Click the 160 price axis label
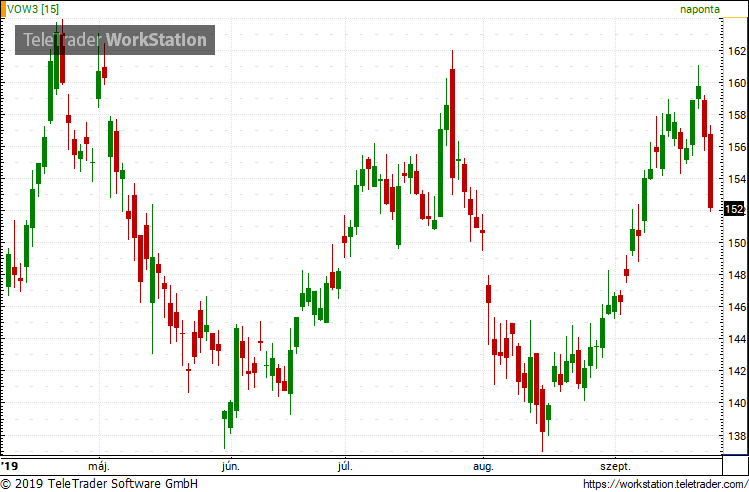The height and width of the screenshot is (492, 749). coord(737,83)
